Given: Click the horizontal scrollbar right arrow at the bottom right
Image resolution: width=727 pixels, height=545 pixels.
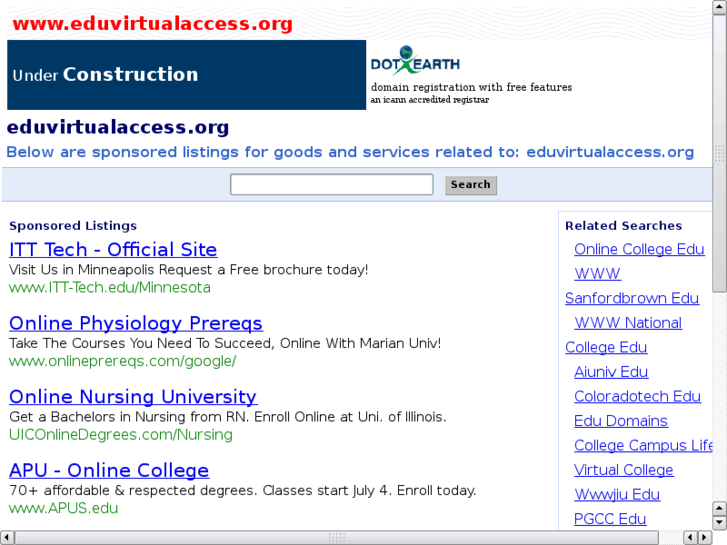Looking at the screenshot, I should 705,538.
